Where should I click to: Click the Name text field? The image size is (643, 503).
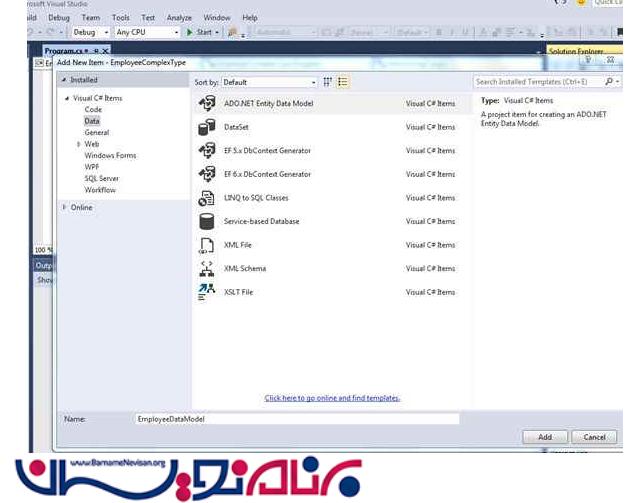pos(296,419)
